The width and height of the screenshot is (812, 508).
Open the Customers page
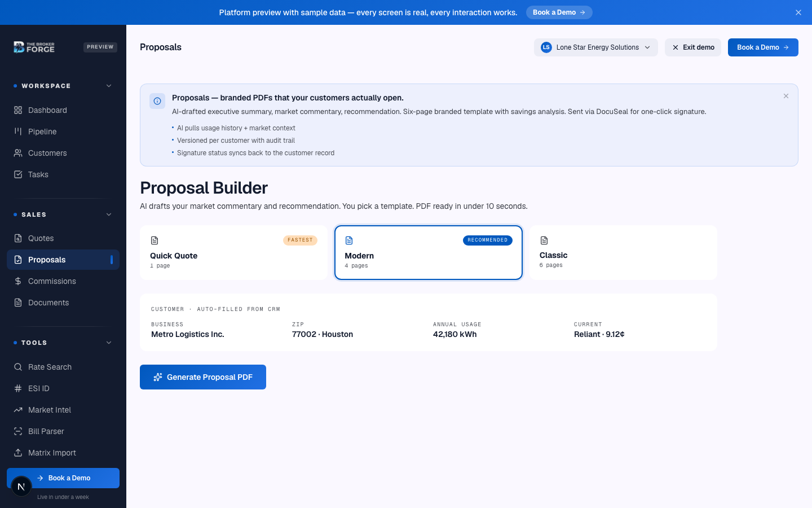63,153
